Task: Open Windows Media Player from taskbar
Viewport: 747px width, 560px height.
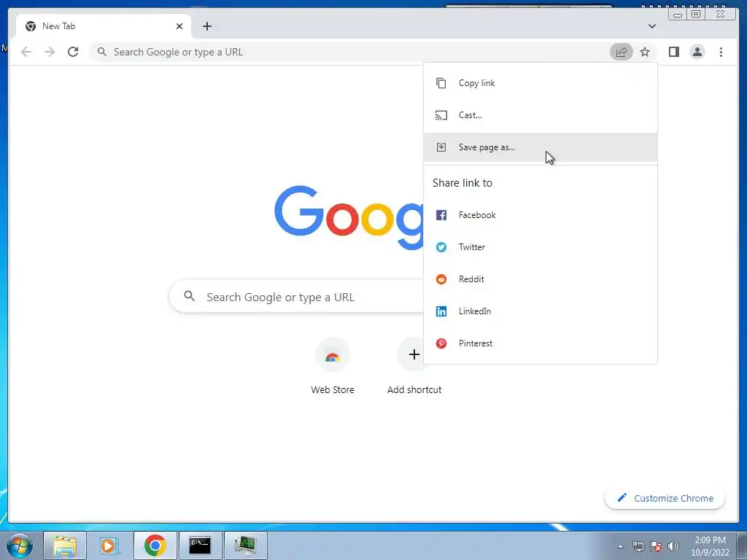Action: (109, 545)
